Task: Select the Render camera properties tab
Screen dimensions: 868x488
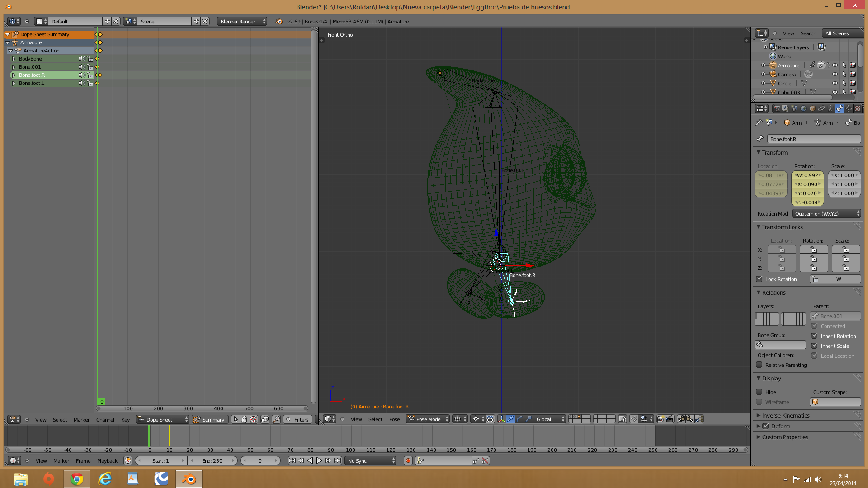Action: [776, 108]
